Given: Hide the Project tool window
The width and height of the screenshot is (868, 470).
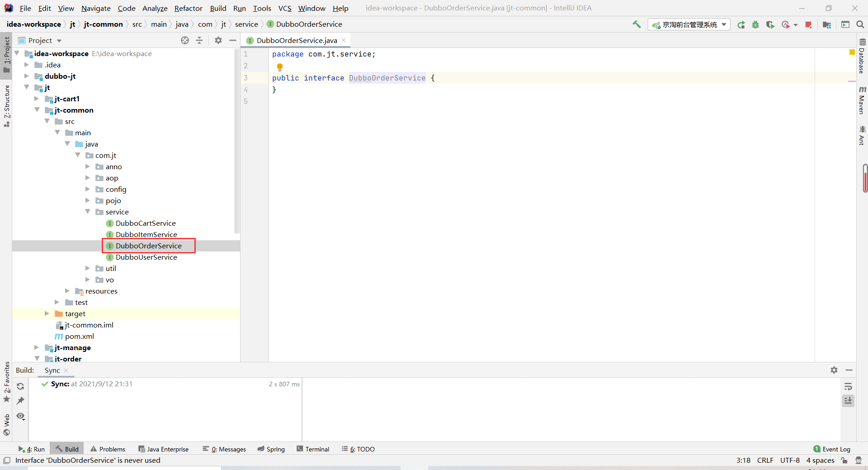Looking at the screenshot, I should pos(233,40).
